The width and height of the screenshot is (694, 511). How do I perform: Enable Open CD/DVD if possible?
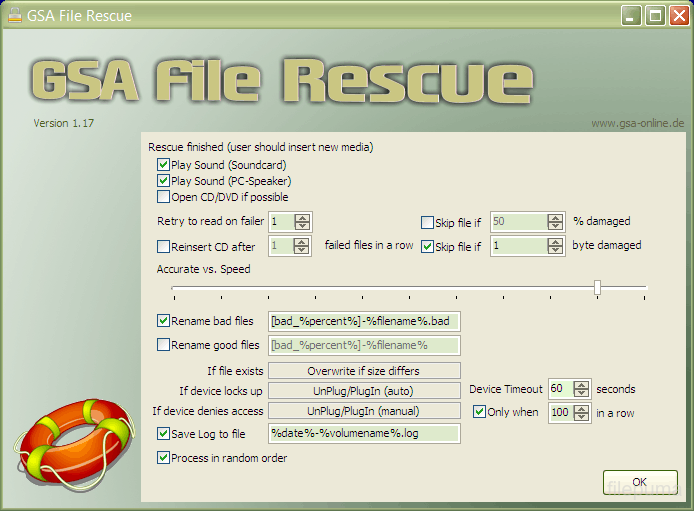[164, 197]
